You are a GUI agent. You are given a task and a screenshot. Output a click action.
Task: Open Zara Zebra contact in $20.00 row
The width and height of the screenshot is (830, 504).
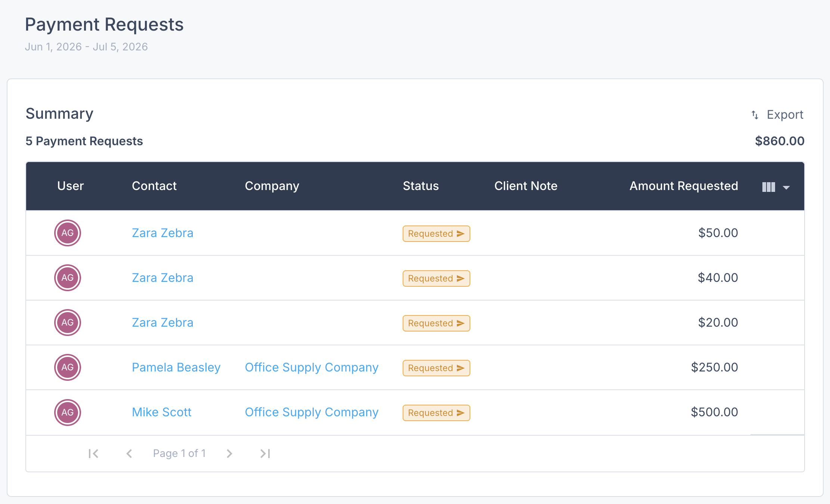[162, 323]
